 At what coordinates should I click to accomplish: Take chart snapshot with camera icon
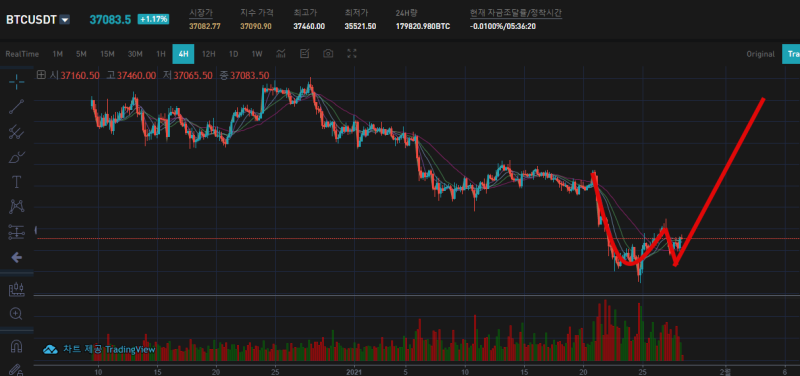[x=328, y=54]
